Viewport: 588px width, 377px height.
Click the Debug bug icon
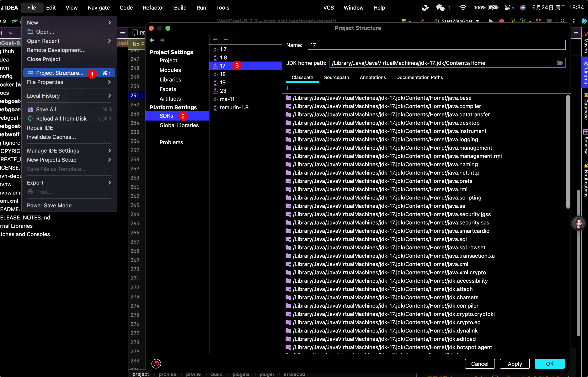(501, 21)
